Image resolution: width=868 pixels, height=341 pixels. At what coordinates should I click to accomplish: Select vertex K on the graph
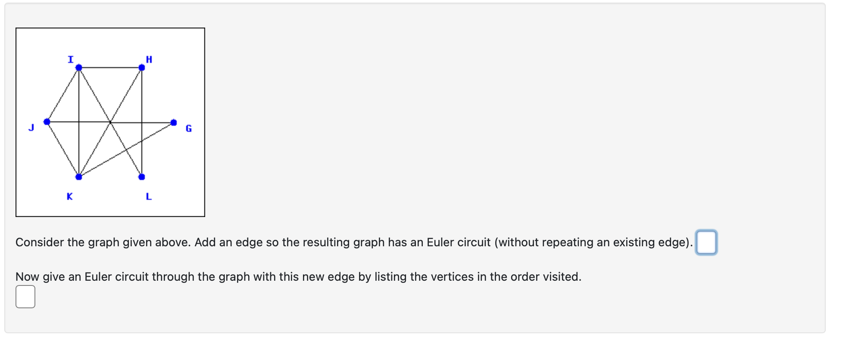(79, 177)
